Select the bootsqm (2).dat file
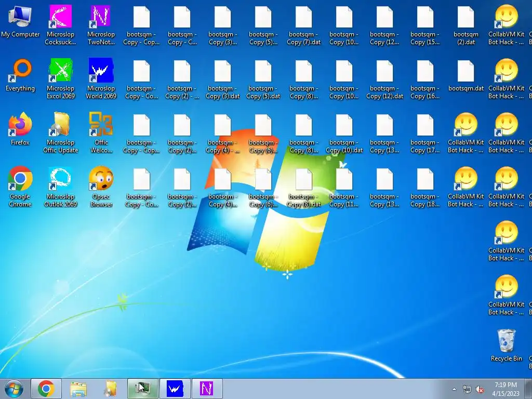The width and height of the screenshot is (532, 399). [466, 25]
